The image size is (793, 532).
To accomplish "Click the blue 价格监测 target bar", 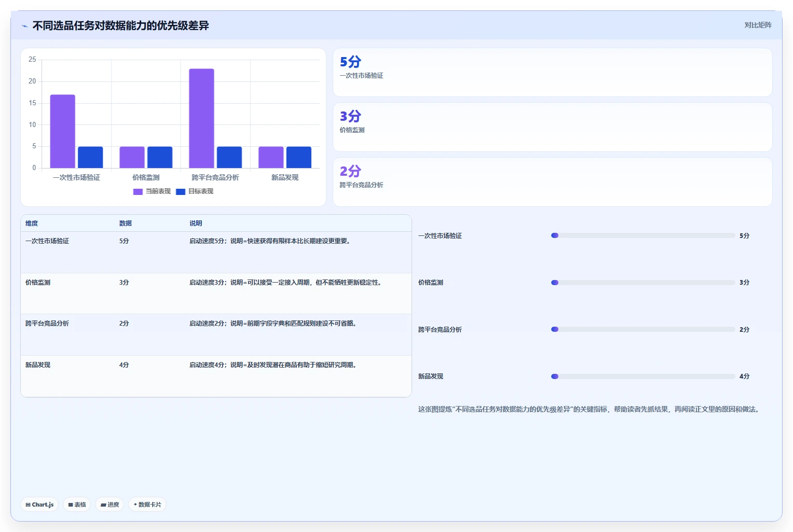I will (x=160, y=157).
